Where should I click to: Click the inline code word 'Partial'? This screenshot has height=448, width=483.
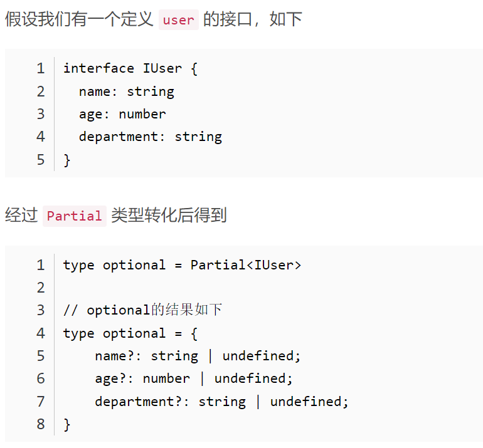[75, 216]
